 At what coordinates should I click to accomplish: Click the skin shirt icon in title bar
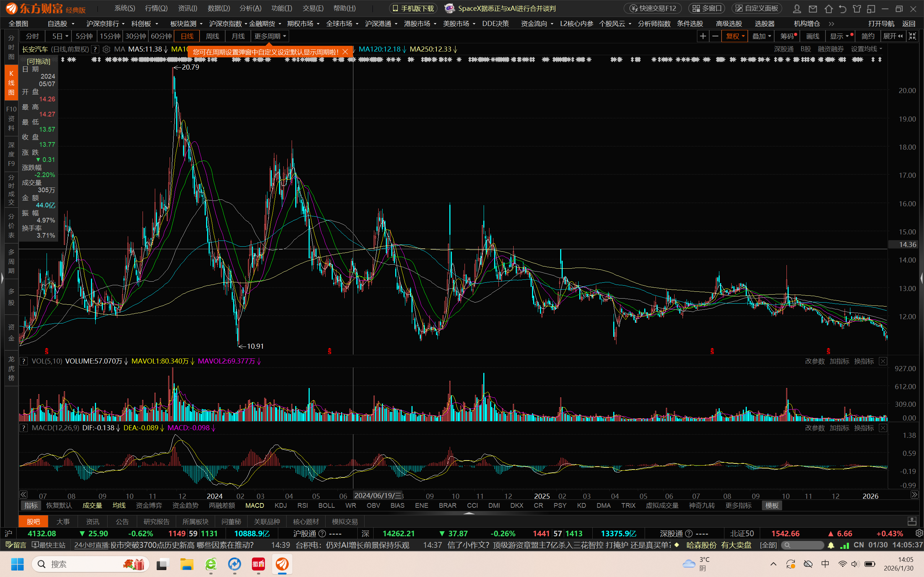[857, 8]
